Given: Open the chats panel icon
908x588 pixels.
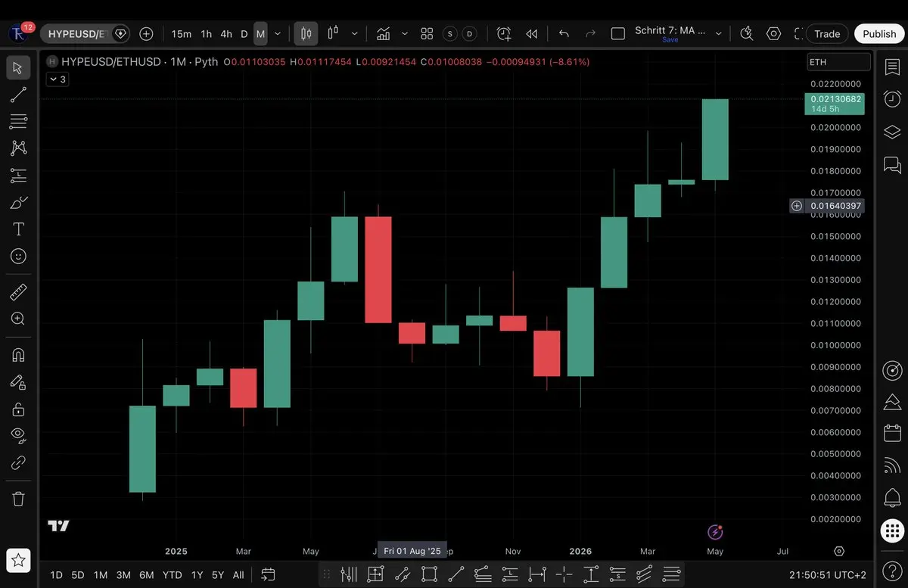Looking at the screenshot, I should tap(892, 164).
